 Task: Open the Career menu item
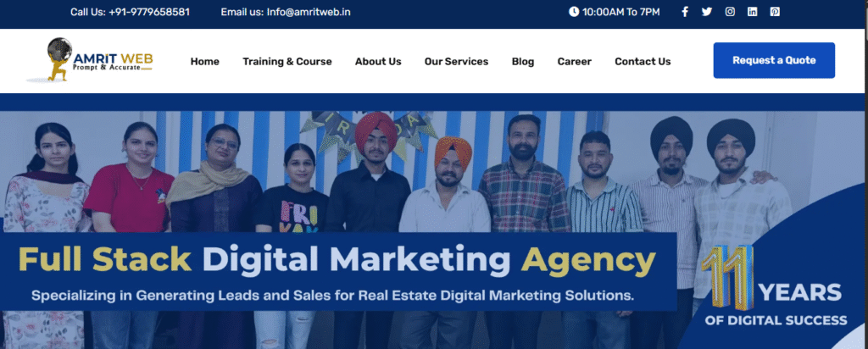point(574,61)
